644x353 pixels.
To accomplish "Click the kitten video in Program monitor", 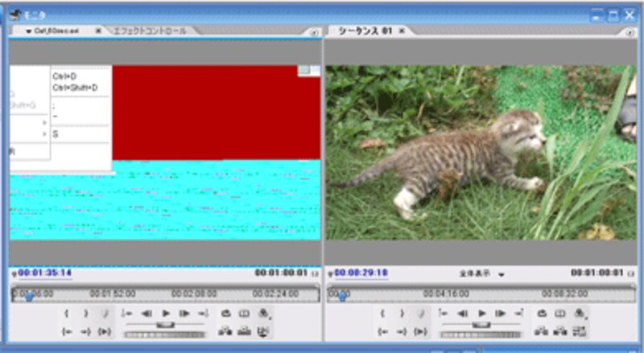I will 481,153.
